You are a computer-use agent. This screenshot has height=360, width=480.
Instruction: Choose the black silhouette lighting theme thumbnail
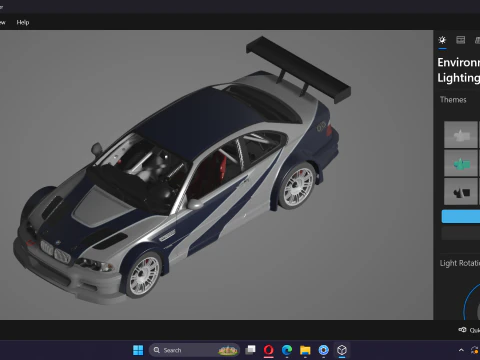pos(461,191)
